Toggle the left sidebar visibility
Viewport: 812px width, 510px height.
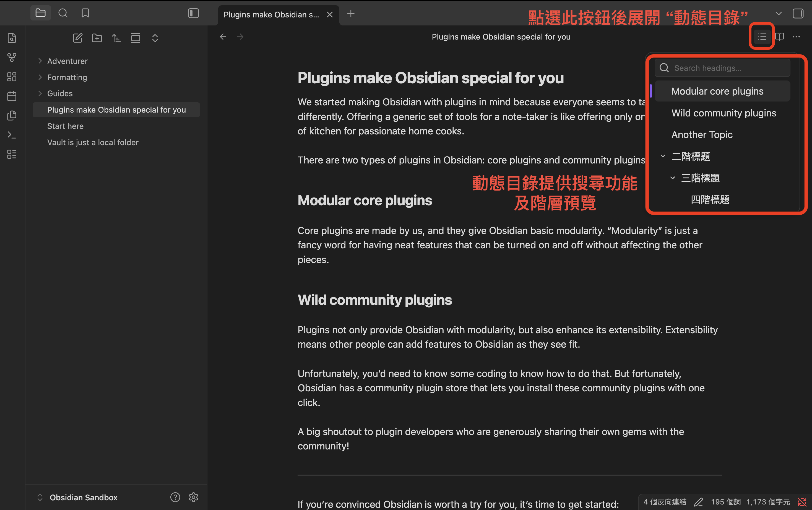(193, 14)
